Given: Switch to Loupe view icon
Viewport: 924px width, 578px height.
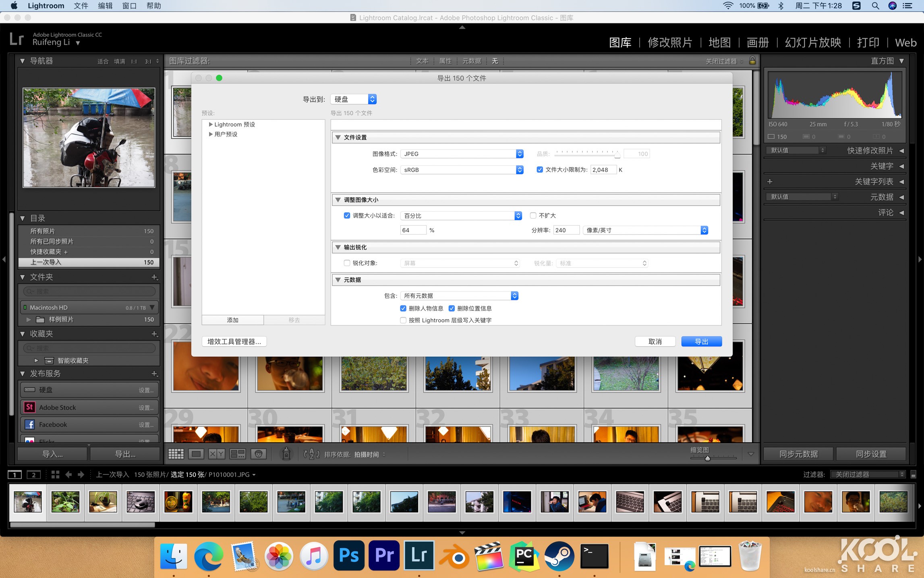Looking at the screenshot, I should coord(196,454).
